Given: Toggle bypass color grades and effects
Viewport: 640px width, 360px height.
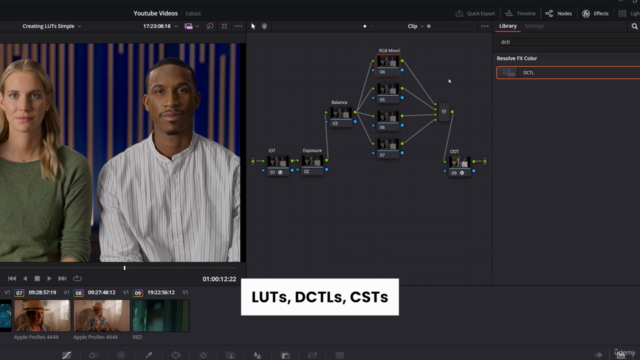Looking at the screenshot, I should (210, 26).
